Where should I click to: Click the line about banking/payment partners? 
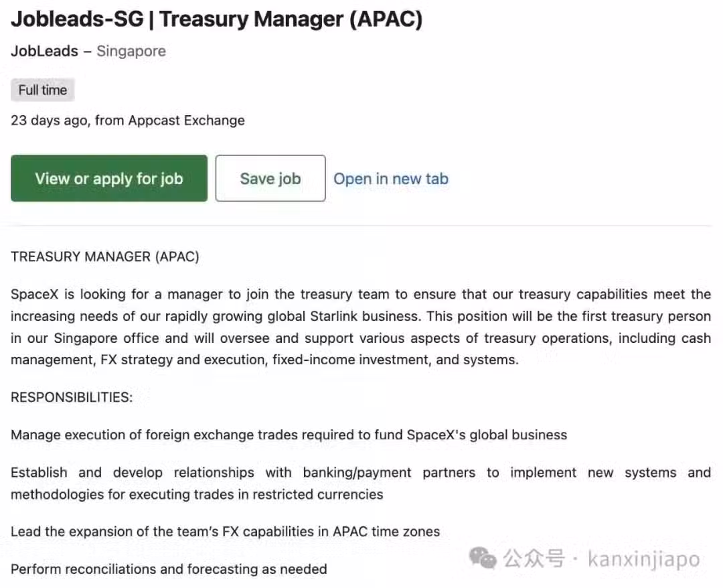point(361,472)
